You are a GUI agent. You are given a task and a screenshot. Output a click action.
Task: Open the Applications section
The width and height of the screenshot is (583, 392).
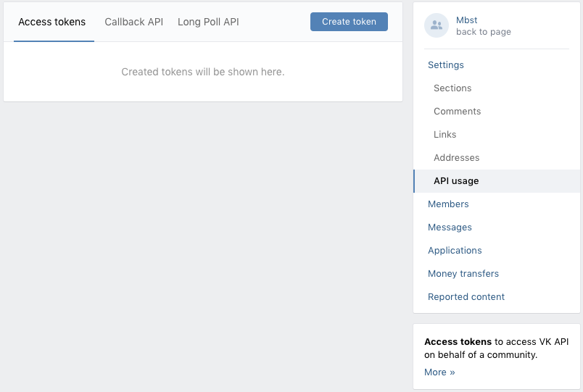point(455,251)
